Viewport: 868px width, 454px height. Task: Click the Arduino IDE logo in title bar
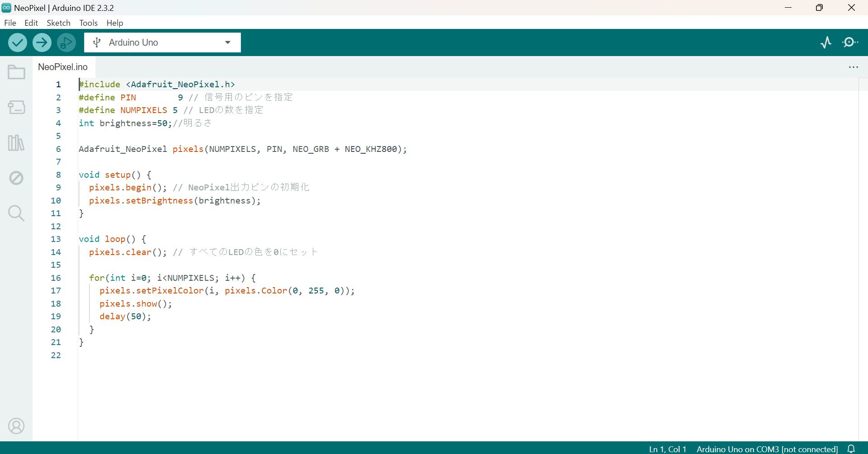click(6, 8)
